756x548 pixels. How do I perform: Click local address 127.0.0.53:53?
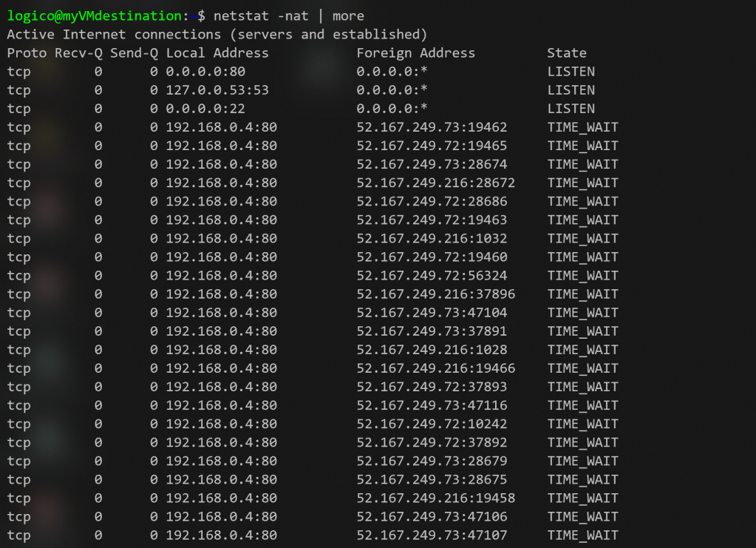point(217,90)
